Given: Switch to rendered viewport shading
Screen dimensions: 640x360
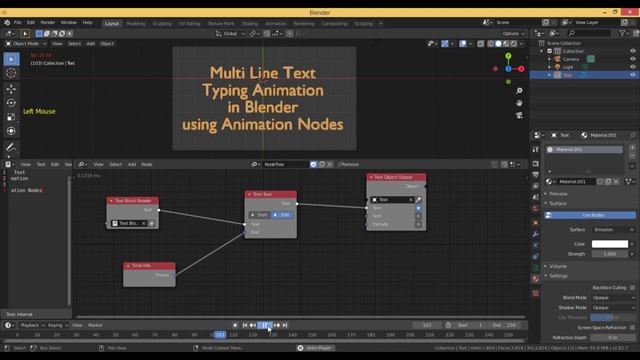Looking at the screenshot, I should (x=514, y=44).
